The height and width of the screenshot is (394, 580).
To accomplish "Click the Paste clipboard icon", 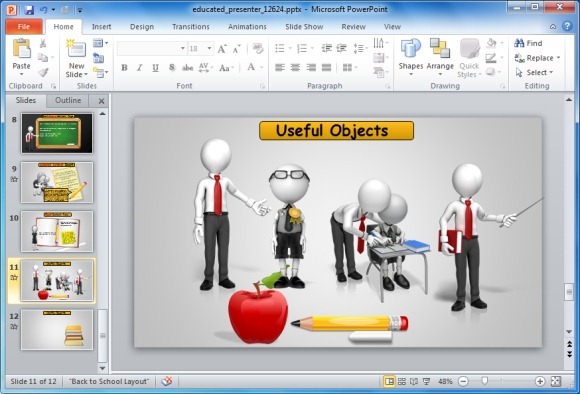I will [x=21, y=48].
